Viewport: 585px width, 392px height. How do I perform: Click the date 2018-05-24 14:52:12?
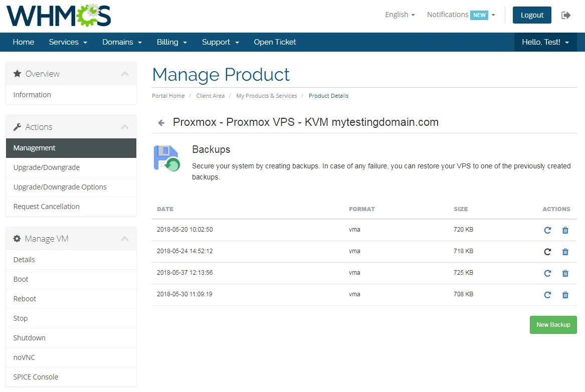coord(184,251)
